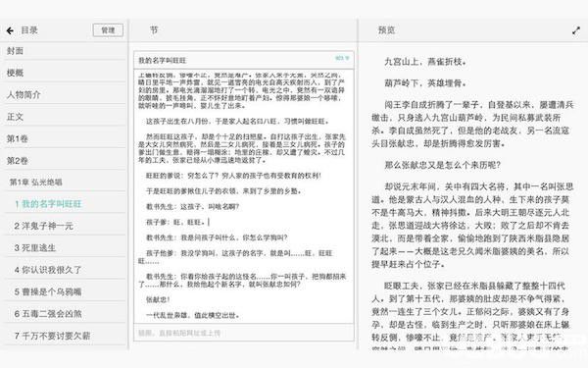Click the 预览 header label

click(x=386, y=30)
